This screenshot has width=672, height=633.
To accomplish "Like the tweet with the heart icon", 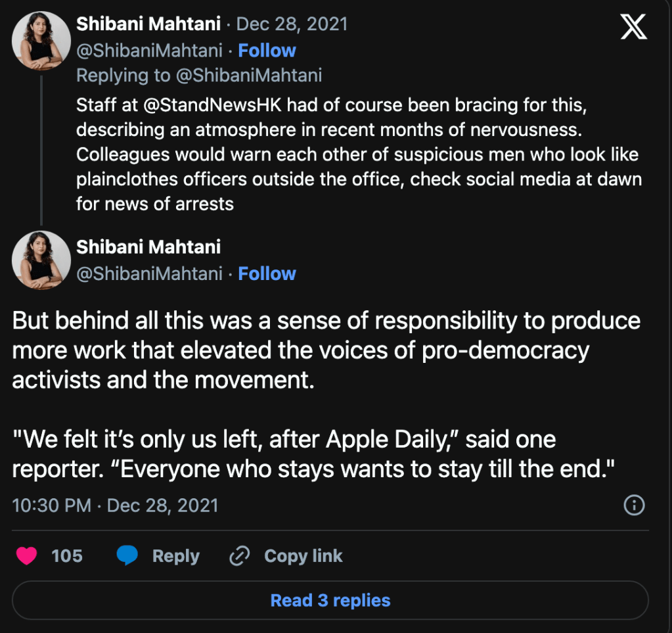I will coord(27,556).
